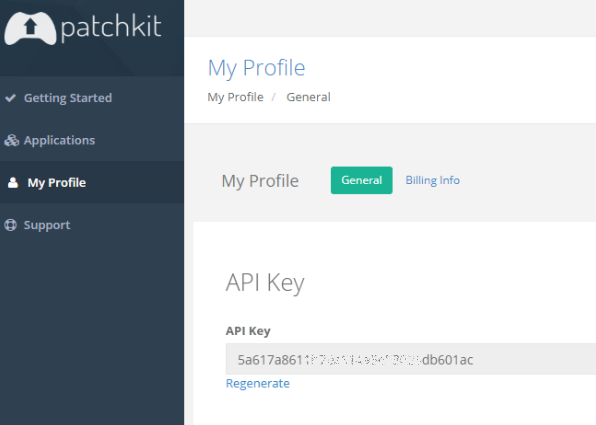
Task: Click the API Key section heading
Action: click(x=265, y=283)
